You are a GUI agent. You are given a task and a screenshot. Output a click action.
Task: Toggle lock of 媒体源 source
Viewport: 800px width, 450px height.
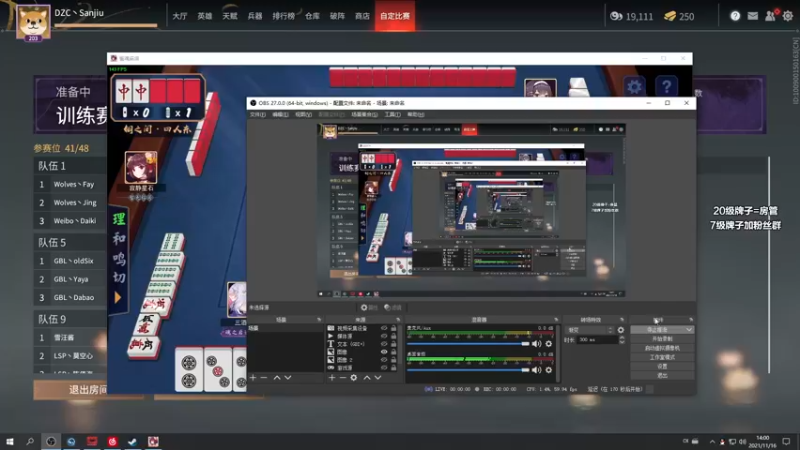point(393,336)
